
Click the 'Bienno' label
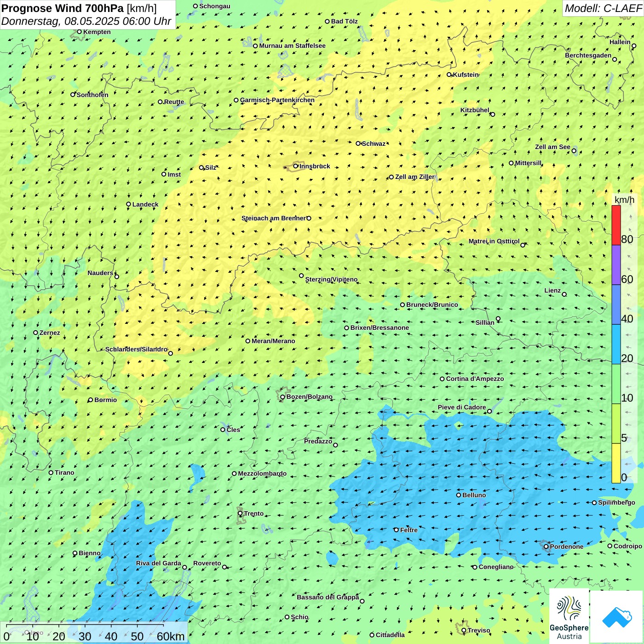[90, 553]
